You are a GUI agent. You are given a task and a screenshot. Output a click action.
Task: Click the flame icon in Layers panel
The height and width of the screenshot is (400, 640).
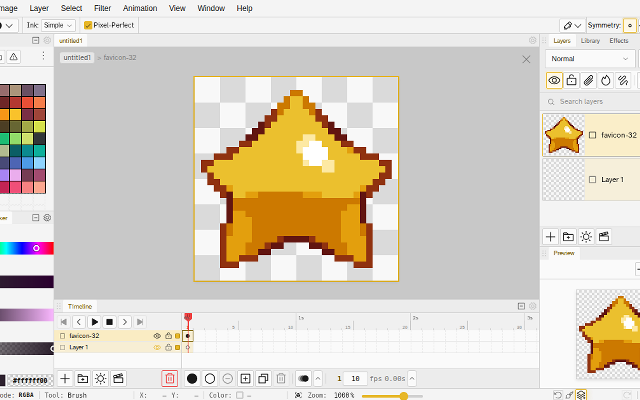[606, 80]
